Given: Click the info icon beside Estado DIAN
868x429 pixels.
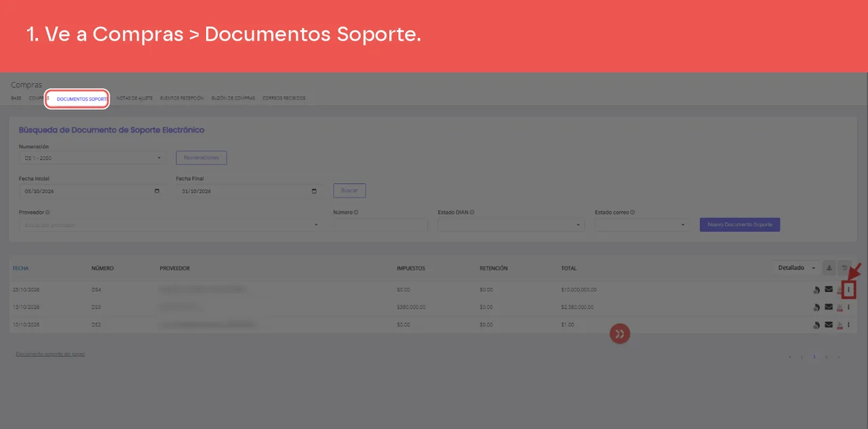Looking at the screenshot, I should tap(472, 212).
